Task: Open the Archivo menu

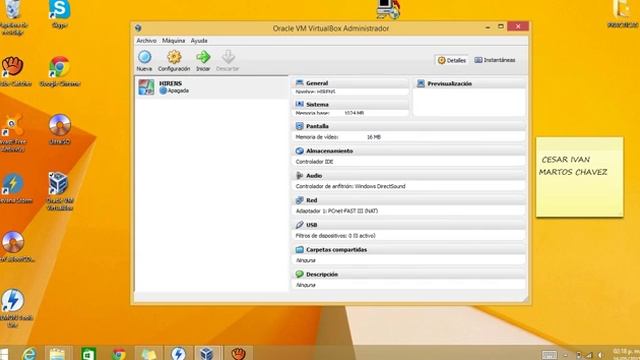Action: pos(146,41)
